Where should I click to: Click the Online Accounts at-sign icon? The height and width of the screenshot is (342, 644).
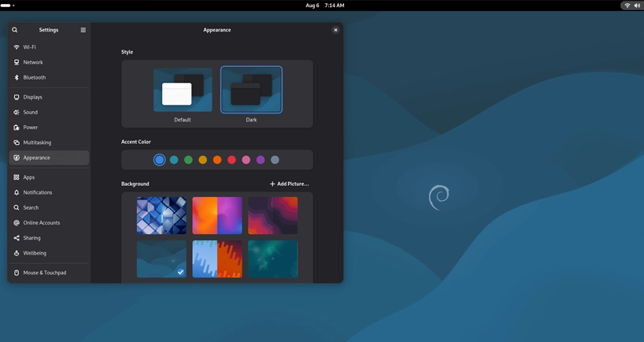point(17,223)
